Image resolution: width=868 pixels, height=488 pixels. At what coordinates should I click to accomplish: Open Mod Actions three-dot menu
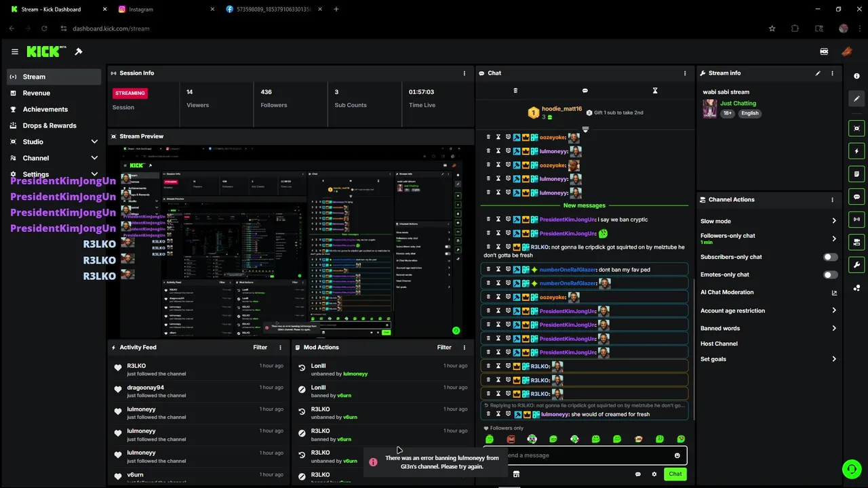click(465, 347)
